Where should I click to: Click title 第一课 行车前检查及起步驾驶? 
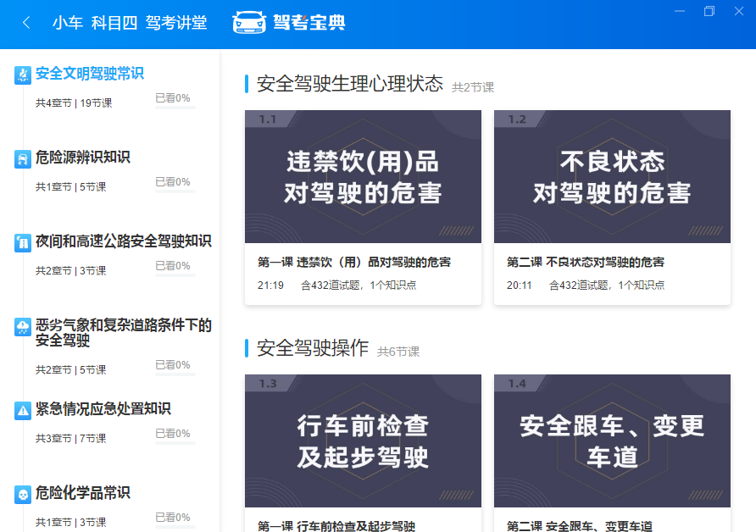(336, 526)
